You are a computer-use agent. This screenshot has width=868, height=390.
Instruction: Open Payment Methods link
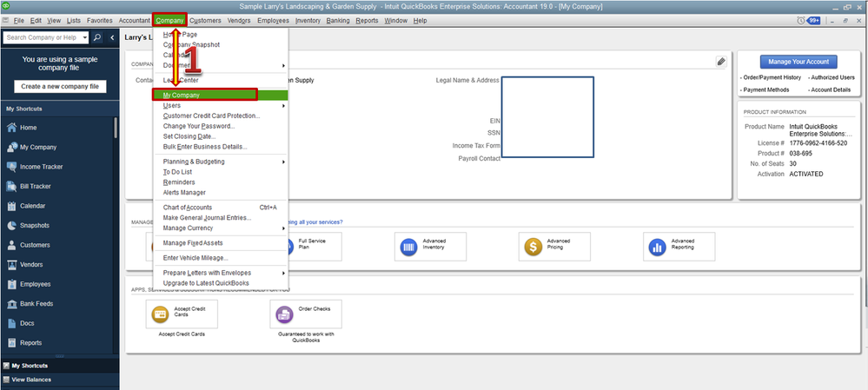tap(766, 89)
